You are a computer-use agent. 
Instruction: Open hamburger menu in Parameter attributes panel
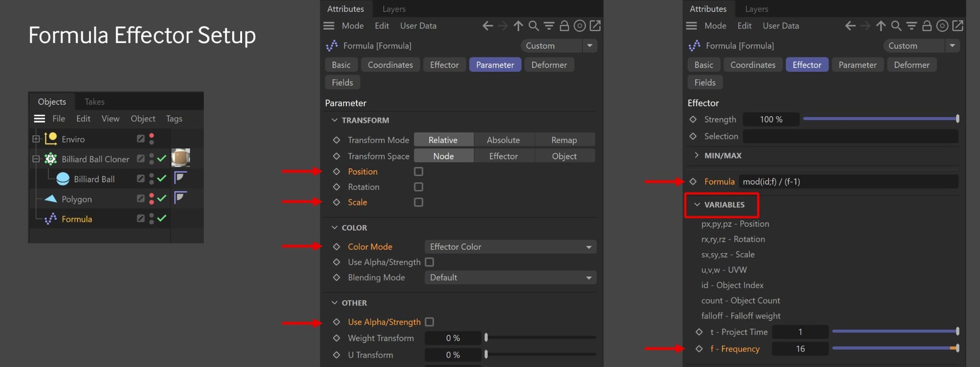click(x=329, y=25)
